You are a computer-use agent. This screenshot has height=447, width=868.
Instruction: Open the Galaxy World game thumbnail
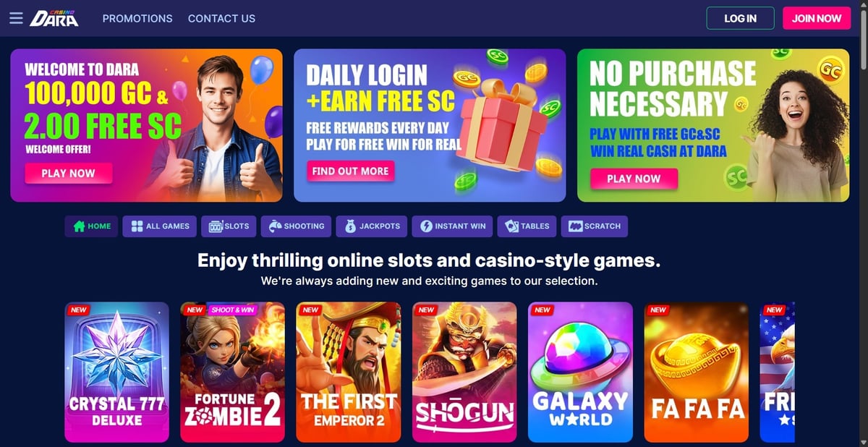point(580,372)
